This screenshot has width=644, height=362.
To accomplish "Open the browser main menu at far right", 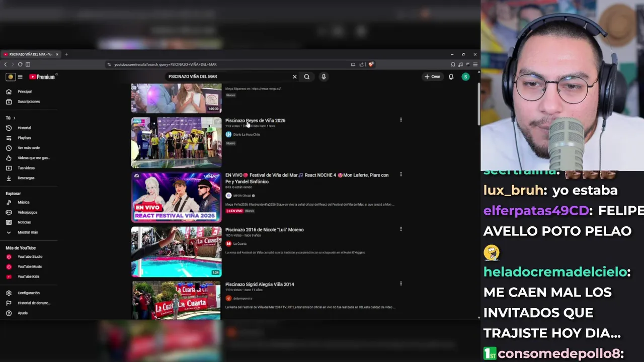I will 475,64.
